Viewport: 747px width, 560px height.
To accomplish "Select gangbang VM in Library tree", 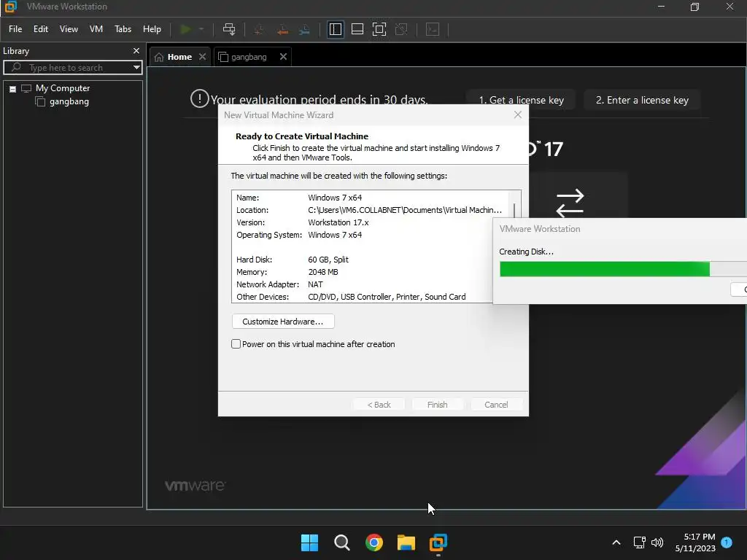I will (x=69, y=101).
